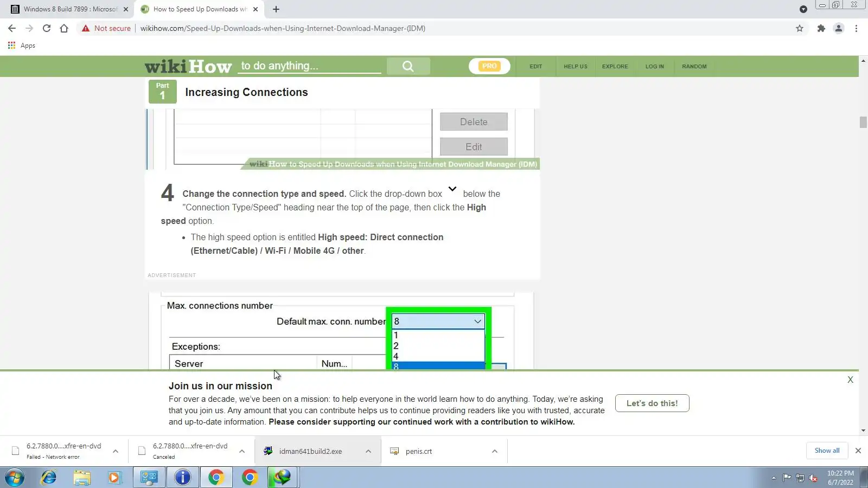868x488 pixels.
Task: Open a new browser tab
Action: point(276,9)
